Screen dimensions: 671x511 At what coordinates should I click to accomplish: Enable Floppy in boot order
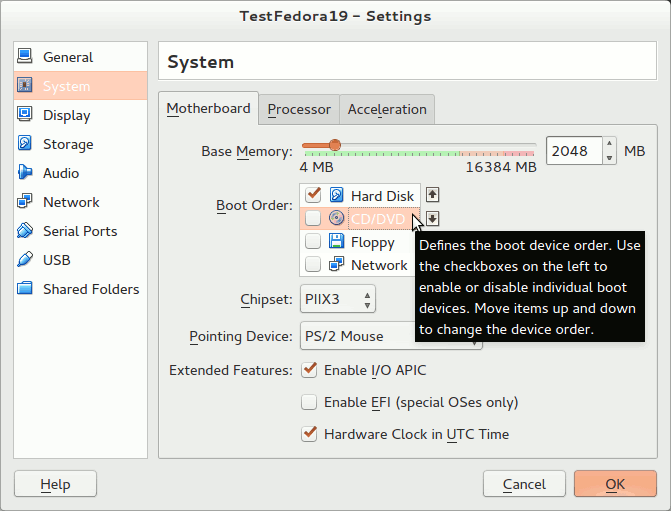click(x=313, y=242)
